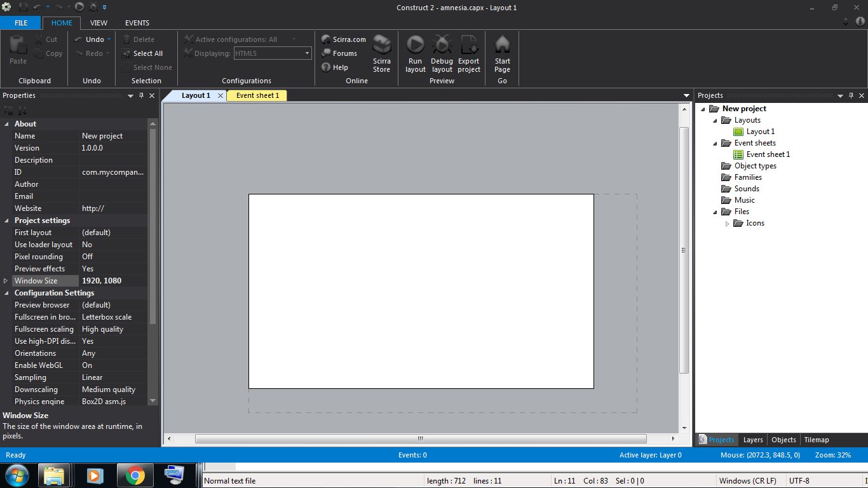The height and width of the screenshot is (488, 868).
Task: Switch to the Tilemap panel tab
Action: 817,440
